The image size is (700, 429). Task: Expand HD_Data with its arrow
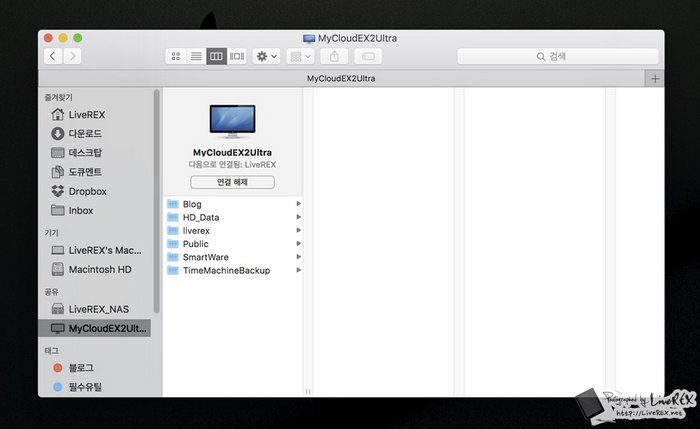[x=298, y=217]
